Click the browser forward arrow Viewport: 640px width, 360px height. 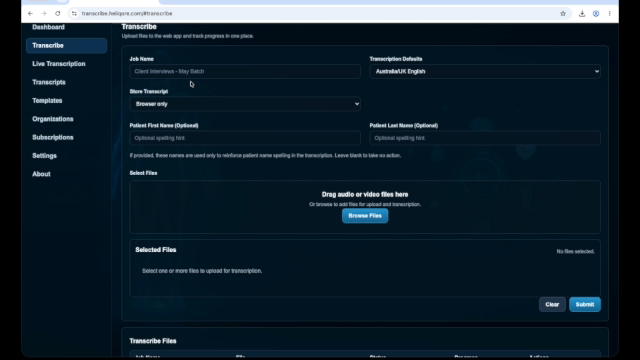tap(44, 13)
